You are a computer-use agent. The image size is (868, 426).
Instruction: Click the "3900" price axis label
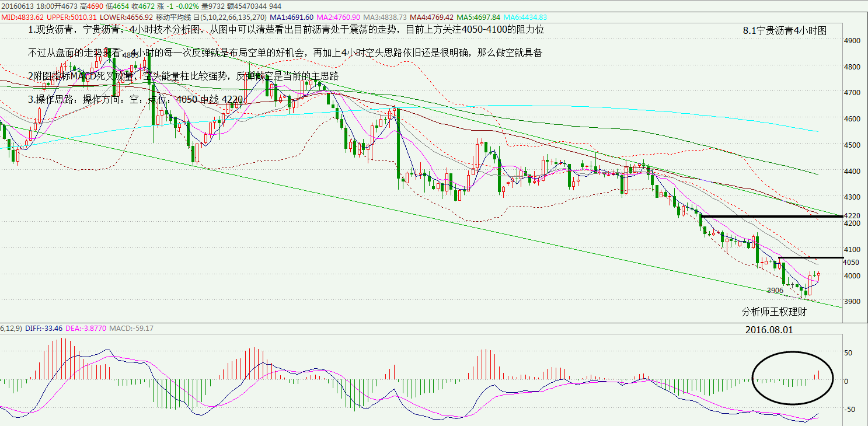(852, 302)
